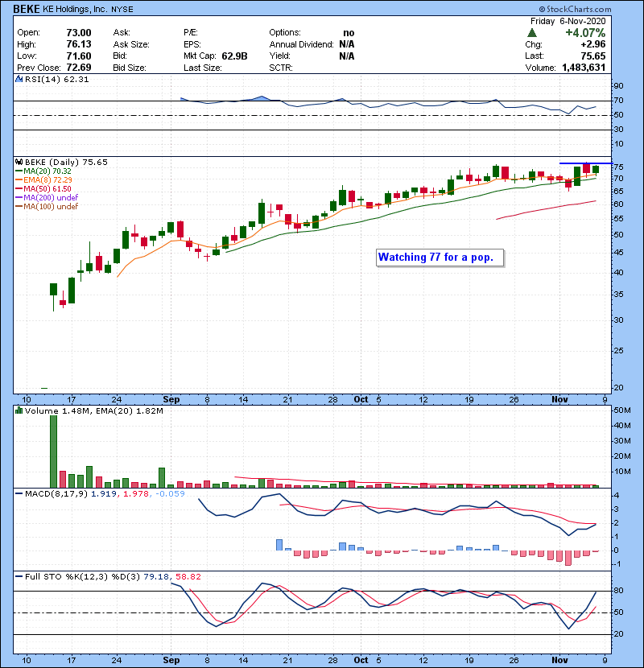Click the EPS label
Viewport: 644px width, 668px height.
[192, 44]
